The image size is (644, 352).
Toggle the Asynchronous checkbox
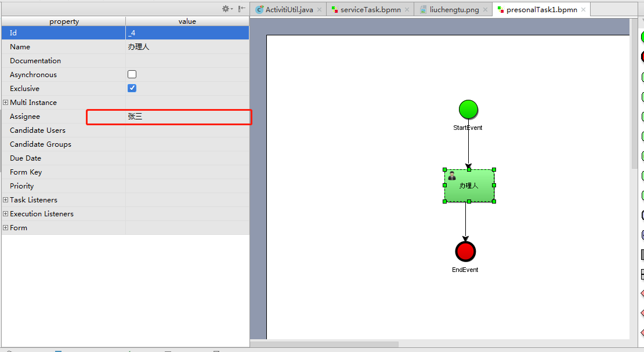coord(132,74)
